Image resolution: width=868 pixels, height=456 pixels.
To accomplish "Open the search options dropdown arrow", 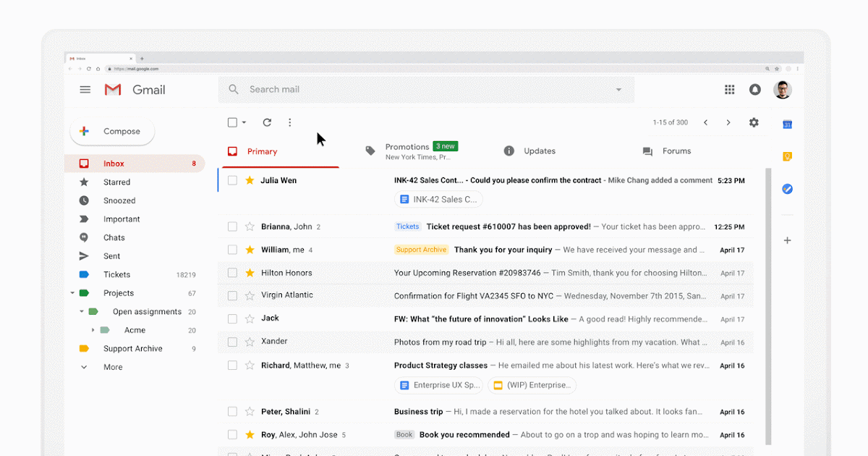I will (x=618, y=90).
